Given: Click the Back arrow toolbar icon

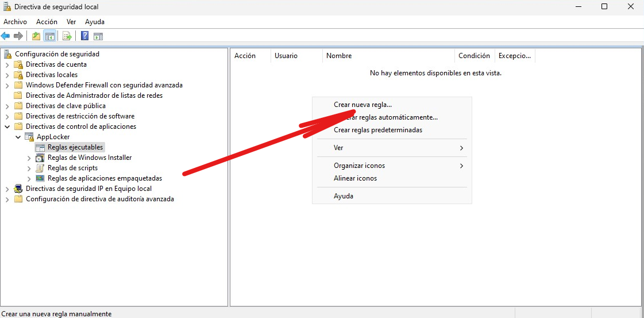Looking at the screenshot, I should [6, 36].
